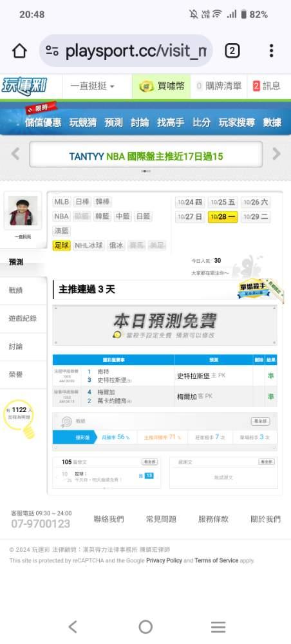
Task: Tap the browser home icon
Action: pyautogui.click(x=19, y=51)
